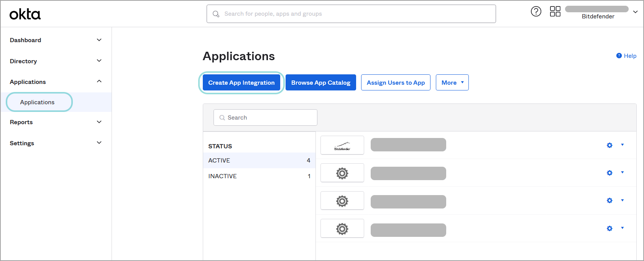
Task: Select Applications submenu item in sidebar
Action: [x=38, y=102]
